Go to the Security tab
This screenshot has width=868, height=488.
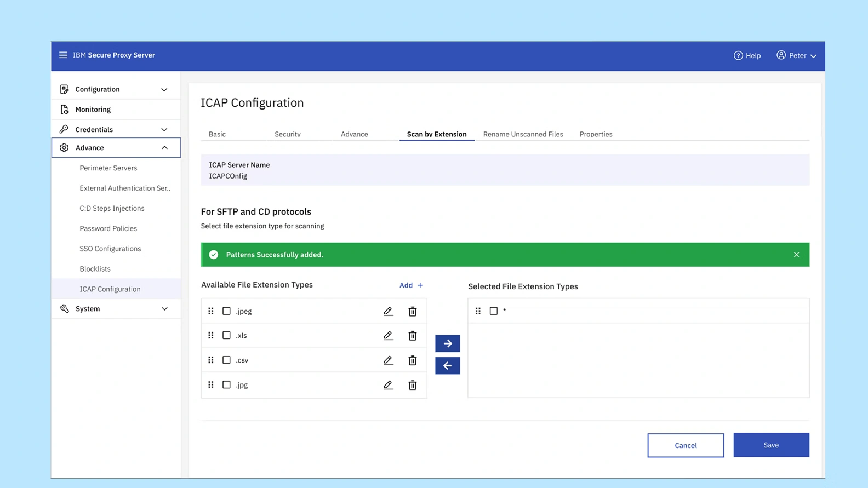tap(287, 134)
